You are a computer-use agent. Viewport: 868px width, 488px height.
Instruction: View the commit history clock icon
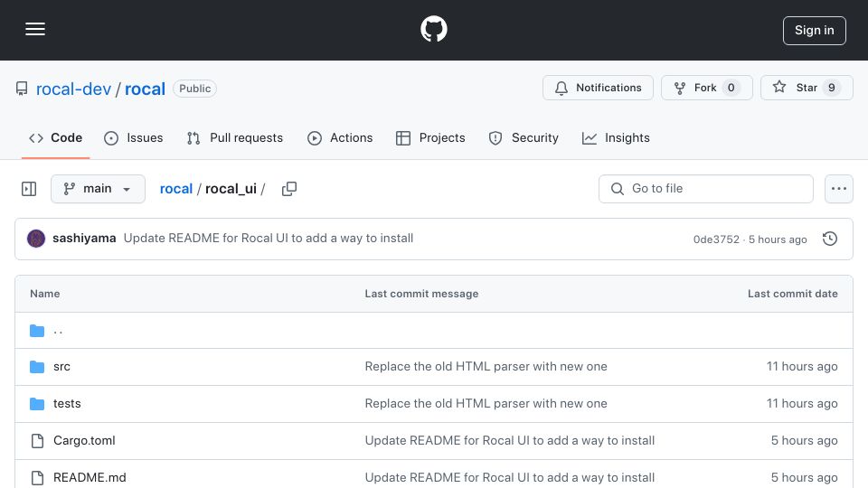click(830, 239)
